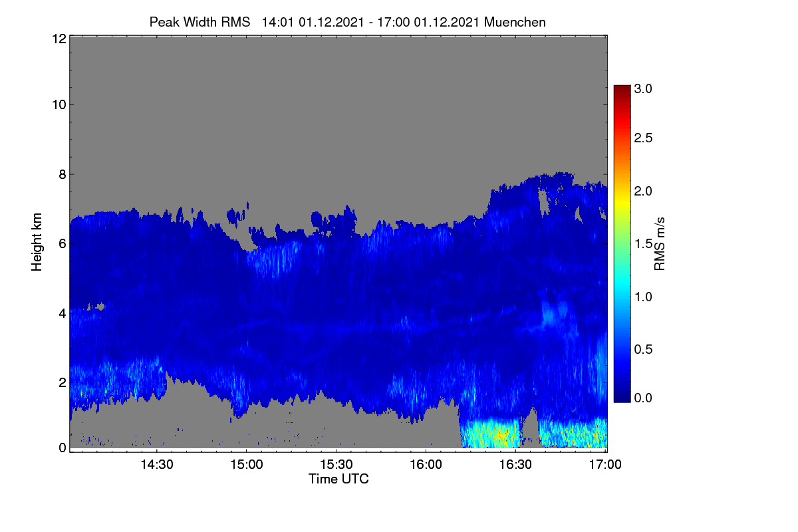Click the 'Time UTC' x-axis label
The height and width of the screenshot is (532, 798).
pyautogui.click(x=338, y=478)
